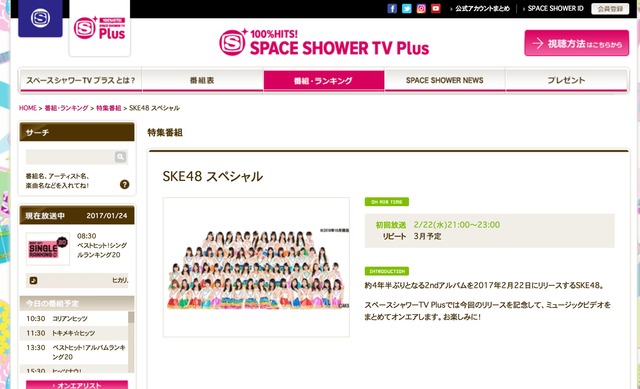Click the リピート 3月予定 text
The width and height of the screenshot is (640, 389).
pyautogui.click(x=411, y=236)
